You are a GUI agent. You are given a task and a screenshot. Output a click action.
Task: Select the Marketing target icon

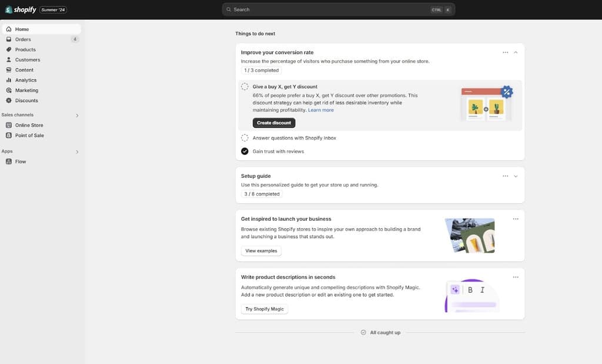[9, 90]
